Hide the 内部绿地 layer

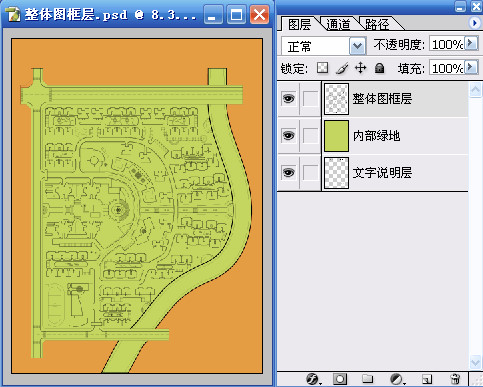[289, 135]
